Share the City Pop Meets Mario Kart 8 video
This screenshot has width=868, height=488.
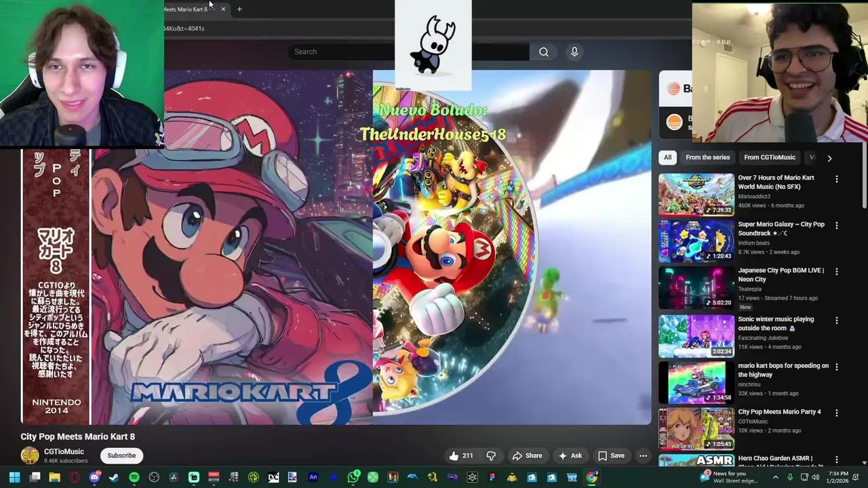point(527,455)
